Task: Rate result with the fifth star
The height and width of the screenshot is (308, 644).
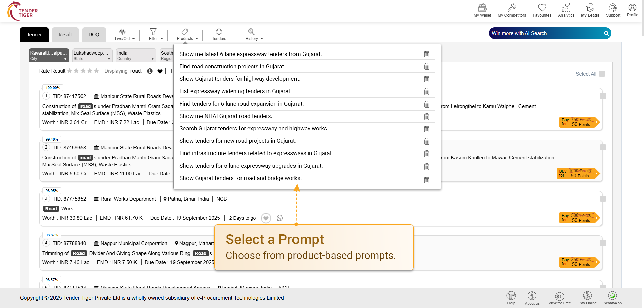Action: pyautogui.click(x=96, y=71)
